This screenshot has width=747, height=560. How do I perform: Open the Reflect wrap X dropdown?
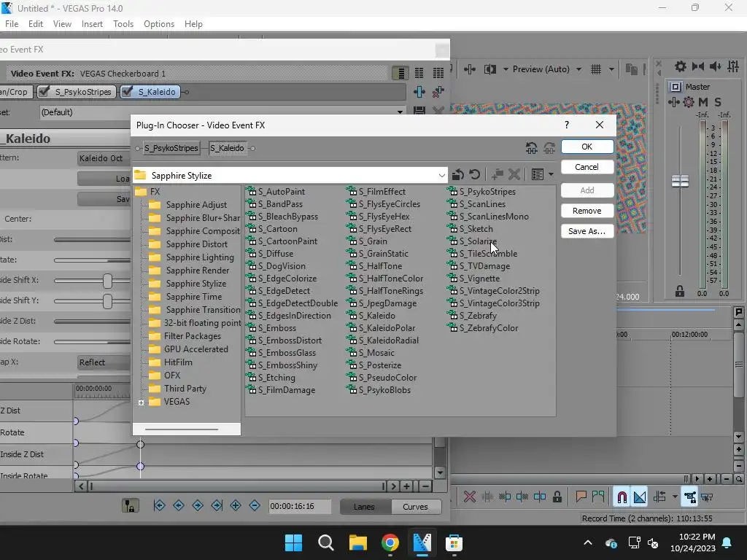pyautogui.click(x=104, y=362)
